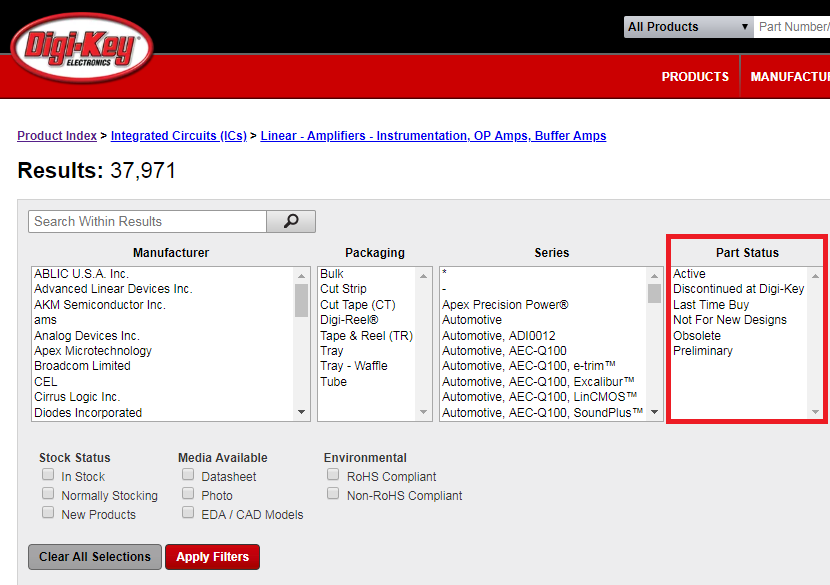Click Part Status list scroll down arrow
Image resolution: width=830 pixels, height=585 pixels.
815,412
